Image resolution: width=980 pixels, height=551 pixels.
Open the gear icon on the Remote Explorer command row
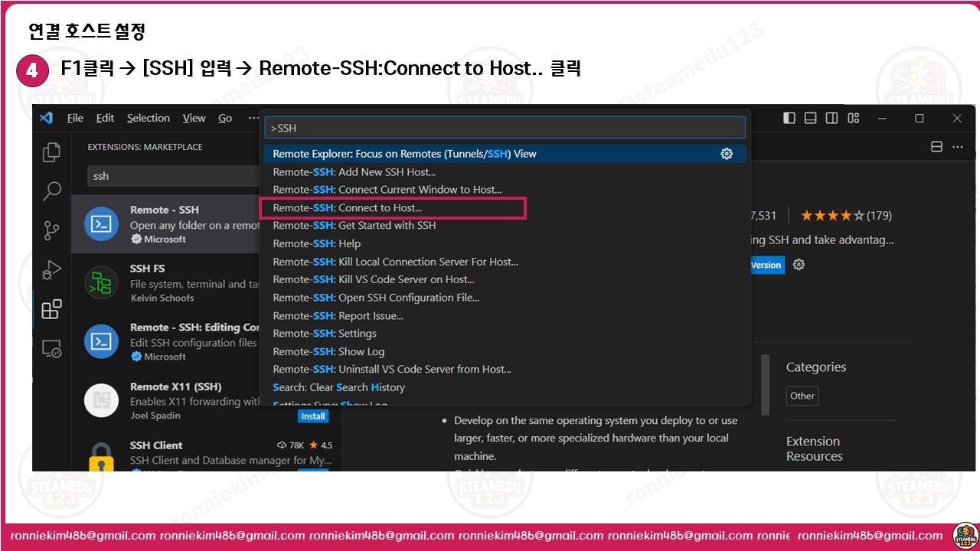tap(727, 154)
